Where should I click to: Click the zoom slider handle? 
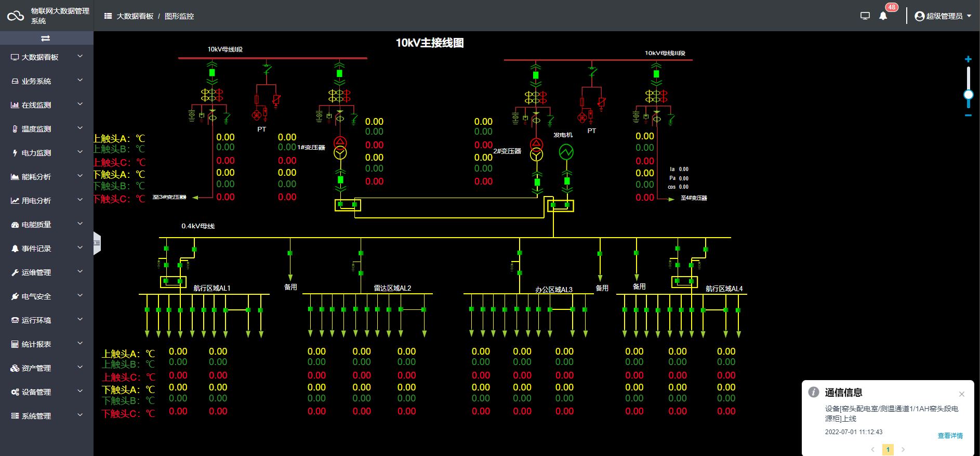pos(968,95)
